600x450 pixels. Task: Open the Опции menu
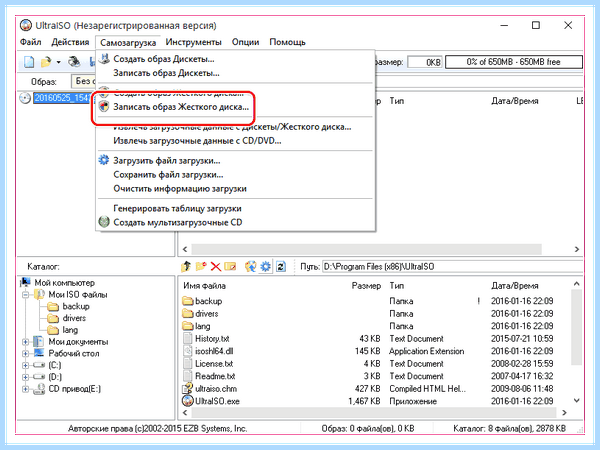(x=245, y=42)
